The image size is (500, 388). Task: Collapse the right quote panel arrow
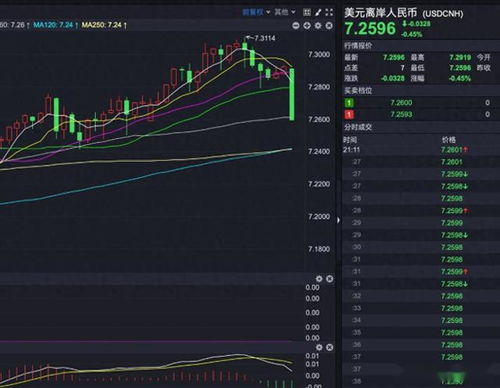(x=338, y=220)
